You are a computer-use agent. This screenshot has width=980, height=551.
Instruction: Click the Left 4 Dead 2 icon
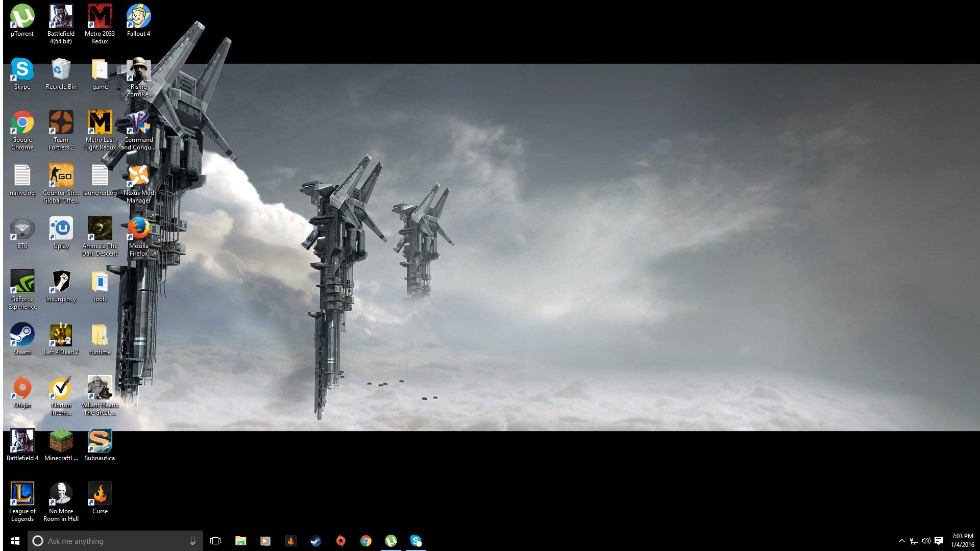61,336
